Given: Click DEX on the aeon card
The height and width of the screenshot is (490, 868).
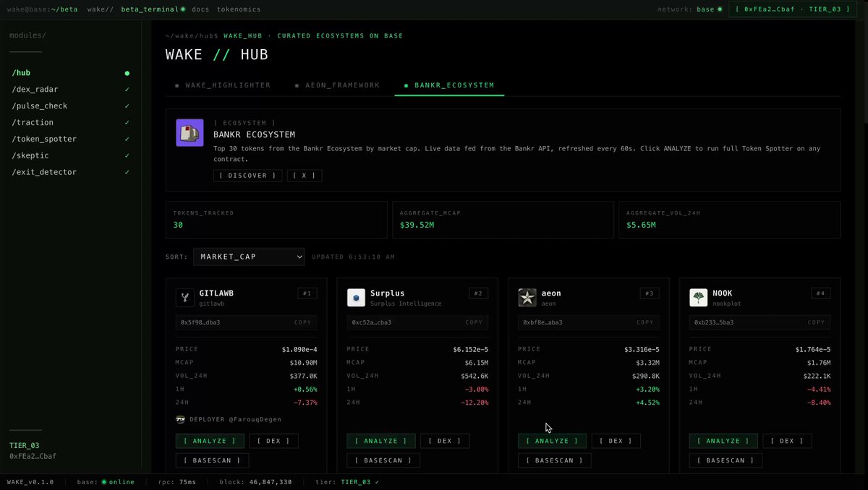Looking at the screenshot, I should click(616, 441).
